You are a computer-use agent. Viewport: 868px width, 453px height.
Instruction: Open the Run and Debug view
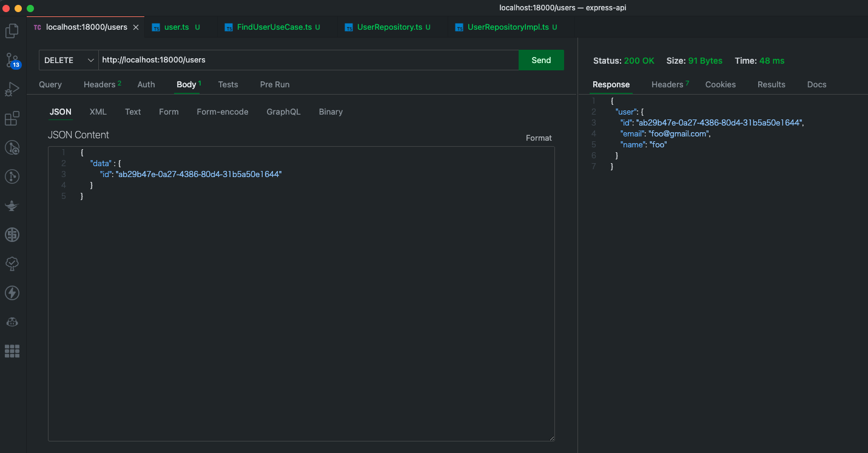[12, 89]
